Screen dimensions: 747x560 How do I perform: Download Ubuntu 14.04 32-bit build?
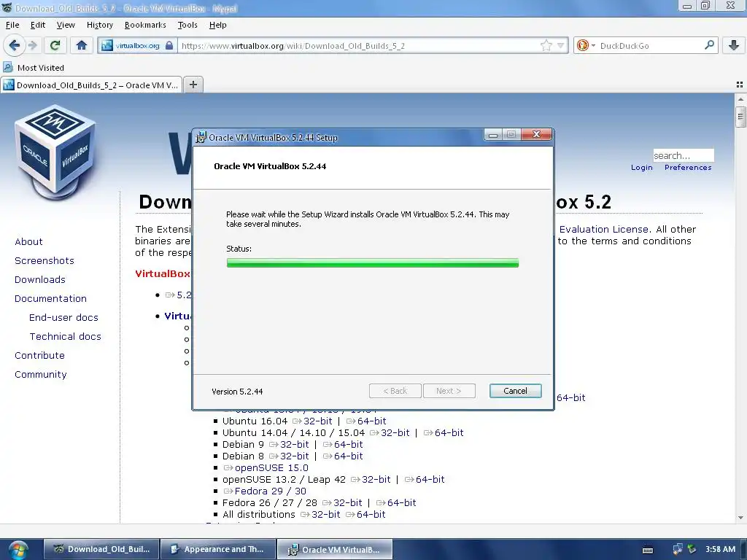pos(390,433)
